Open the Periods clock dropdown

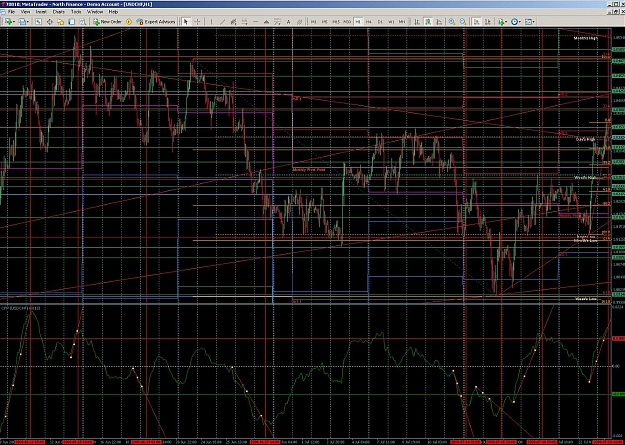click(516, 22)
